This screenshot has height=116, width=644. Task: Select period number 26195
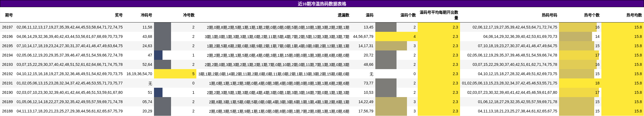pos(7,46)
